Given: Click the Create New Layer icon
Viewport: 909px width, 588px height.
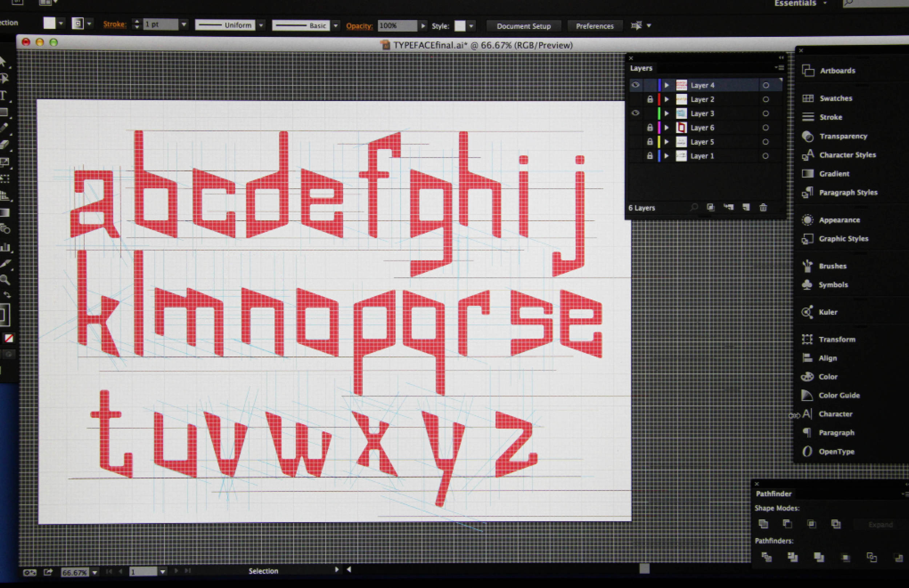Looking at the screenshot, I should point(746,208).
